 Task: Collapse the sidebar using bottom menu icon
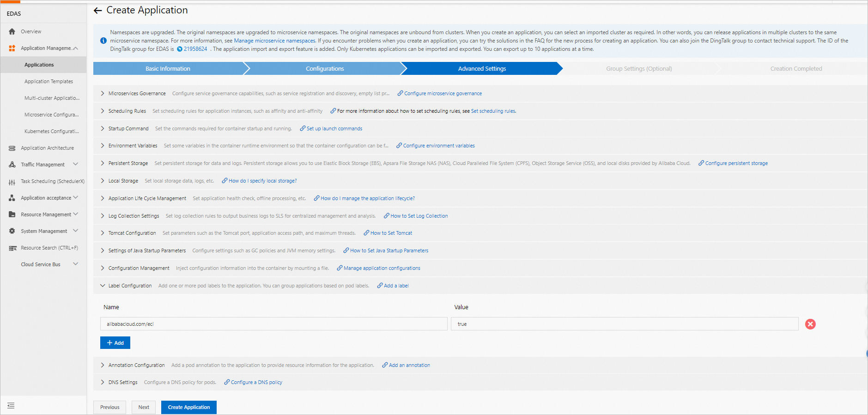pyautogui.click(x=11, y=406)
